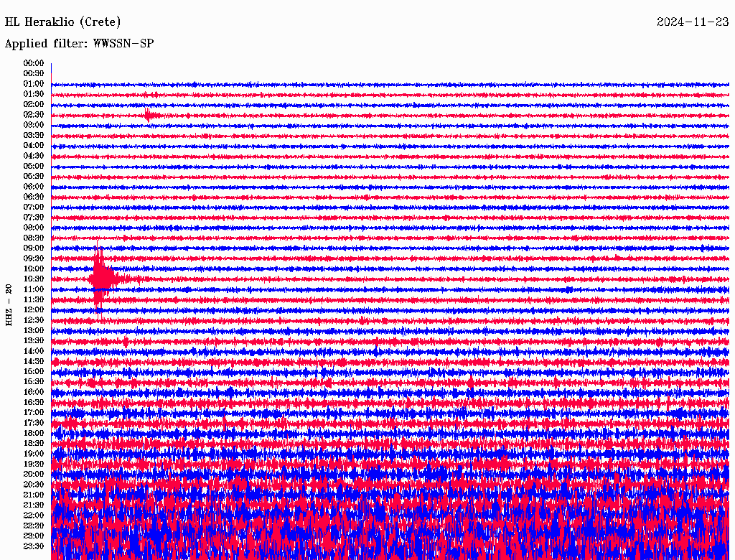Select the 13:00 time label
Viewport: 735px width, 560px height.
tap(33, 331)
